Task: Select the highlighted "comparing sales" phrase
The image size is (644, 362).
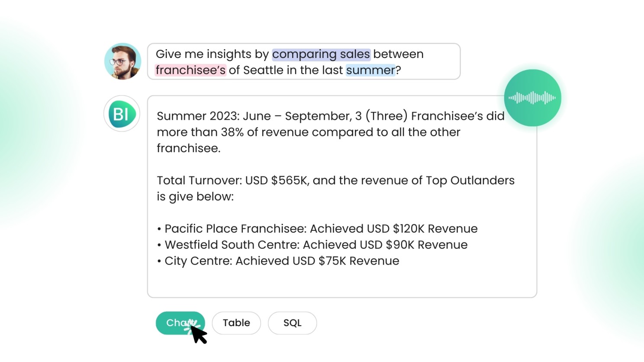Action: [x=321, y=54]
